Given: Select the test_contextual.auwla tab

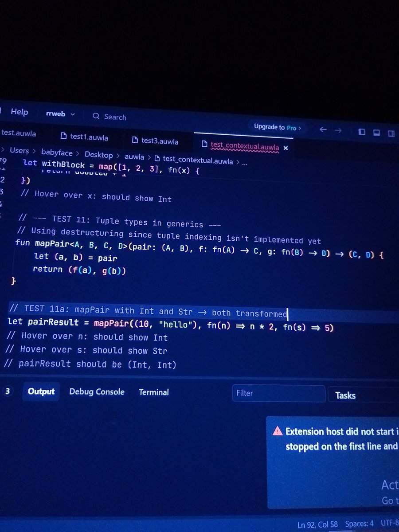Looking at the screenshot, I should point(244,145).
